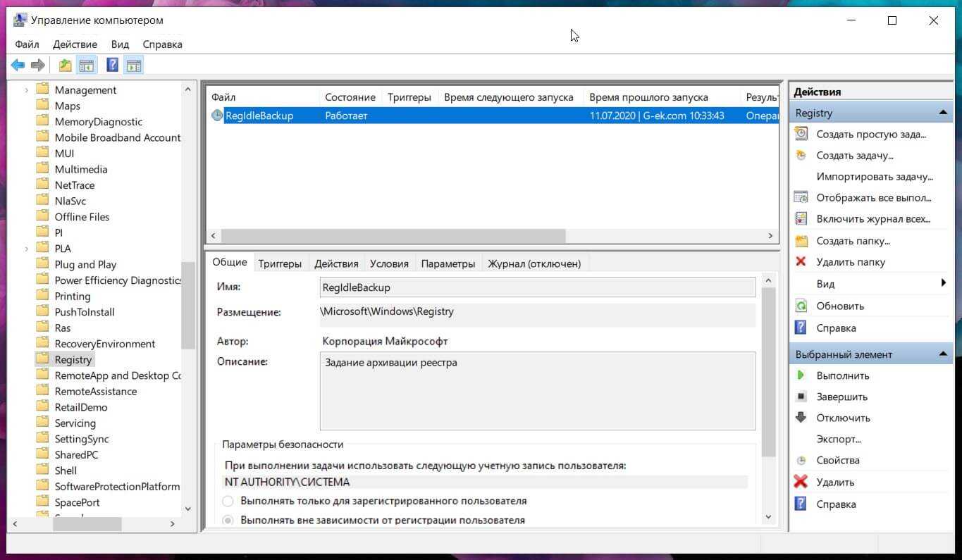Viewport: 962px width, 560px height.
Task: Click Экспорт action in selected item
Action: (x=839, y=439)
